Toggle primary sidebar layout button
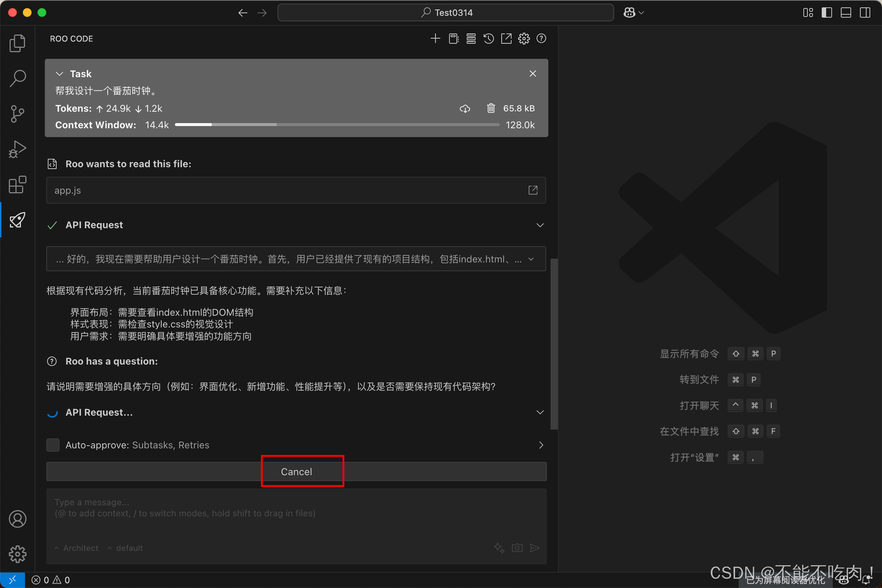 [x=827, y=13]
